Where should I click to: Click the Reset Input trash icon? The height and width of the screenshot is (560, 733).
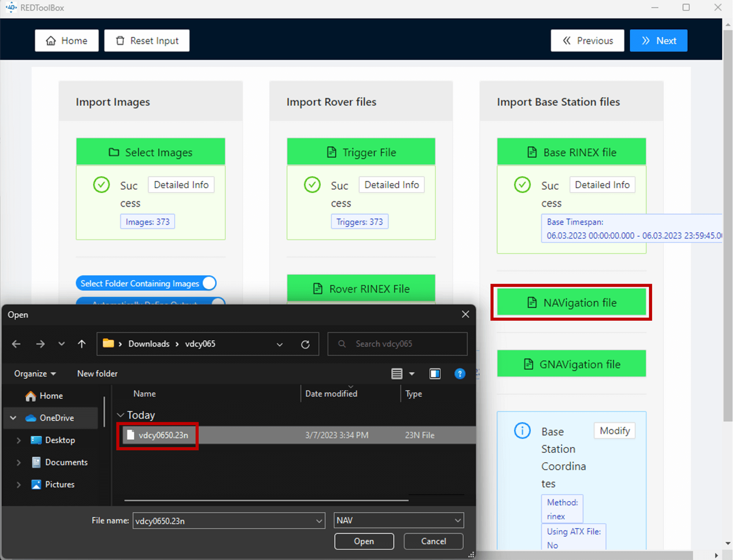[x=120, y=40]
